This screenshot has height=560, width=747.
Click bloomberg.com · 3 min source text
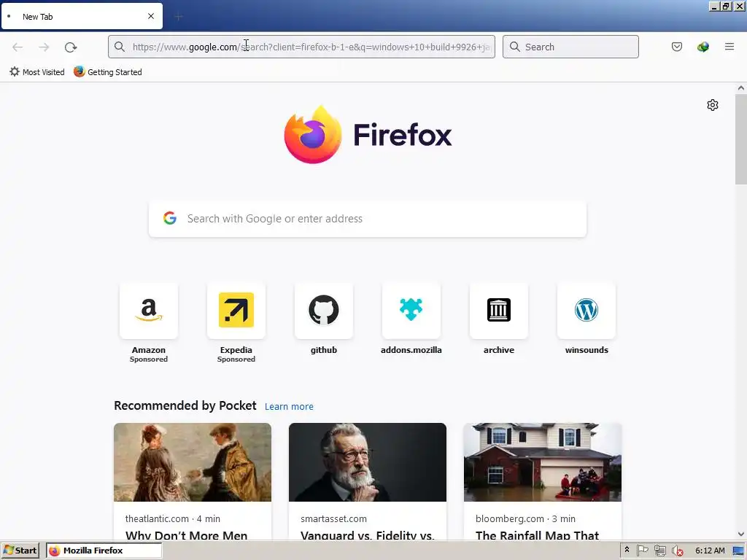pyautogui.click(x=525, y=518)
